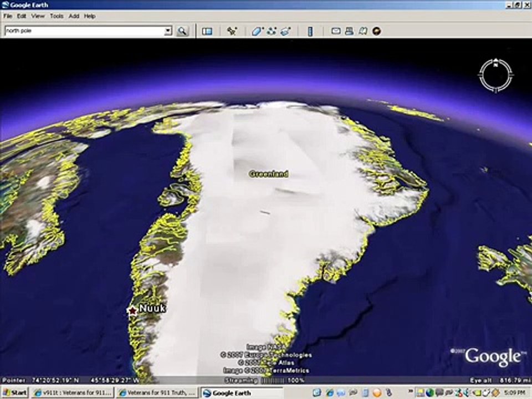
Task: Click the Print icon in toolbar
Action: coord(350,31)
